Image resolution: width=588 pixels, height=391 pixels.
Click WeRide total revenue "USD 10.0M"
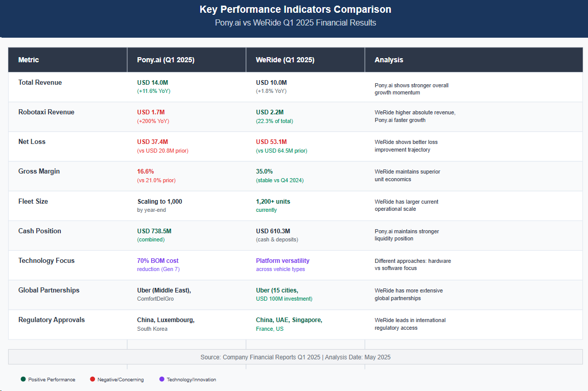click(271, 82)
